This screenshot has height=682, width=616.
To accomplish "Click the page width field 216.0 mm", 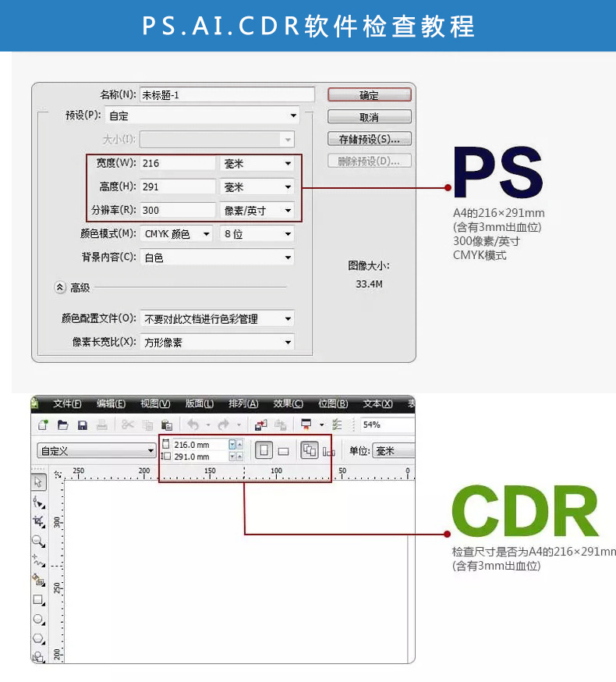I will point(200,445).
